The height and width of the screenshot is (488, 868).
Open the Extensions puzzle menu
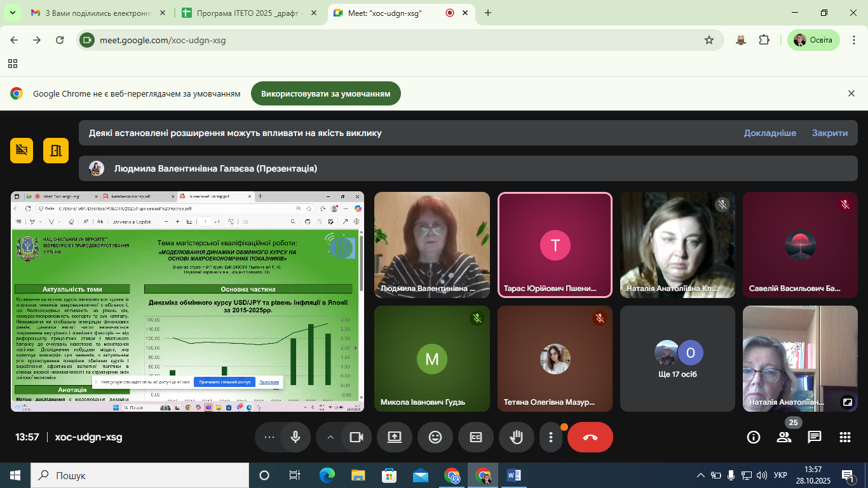pos(764,40)
